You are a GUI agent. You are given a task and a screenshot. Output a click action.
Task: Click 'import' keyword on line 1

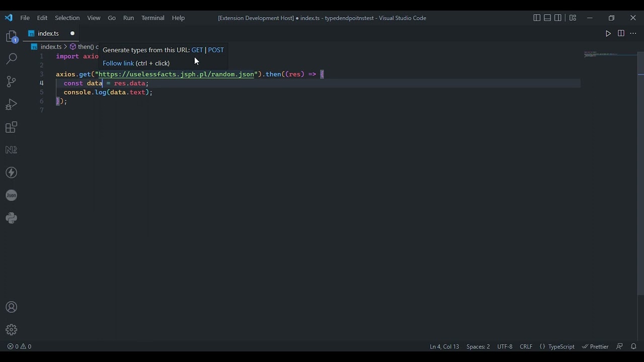coord(67,56)
